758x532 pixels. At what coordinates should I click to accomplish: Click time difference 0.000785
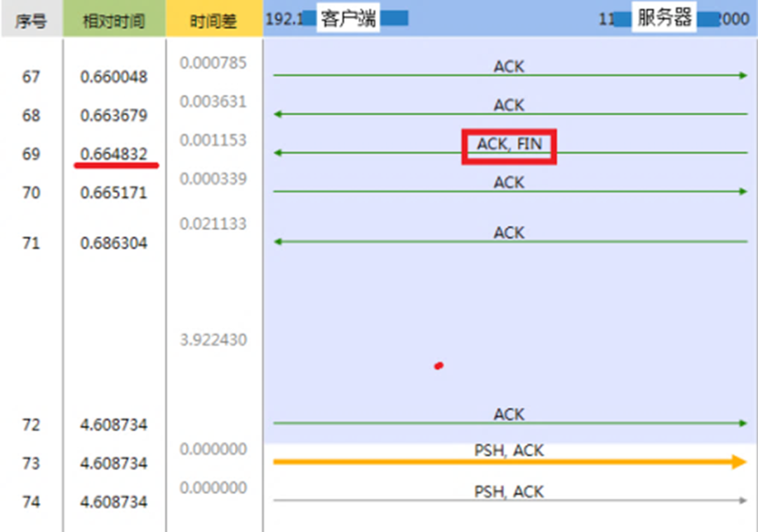[x=213, y=63]
